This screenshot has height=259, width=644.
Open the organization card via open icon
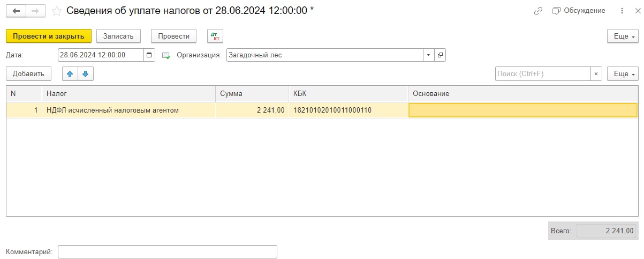pyautogui.click(x=440, y=55)
